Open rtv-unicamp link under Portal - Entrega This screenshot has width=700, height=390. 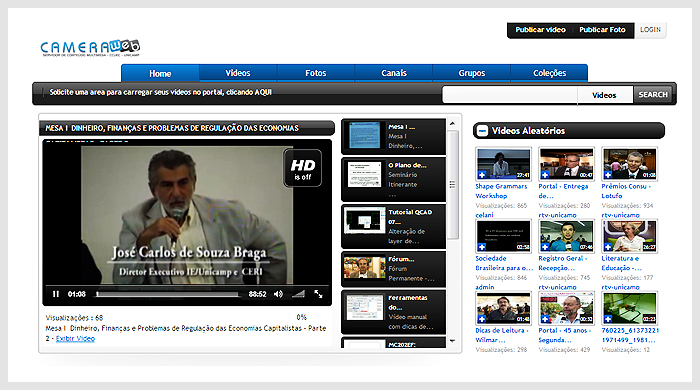point(557,215)
